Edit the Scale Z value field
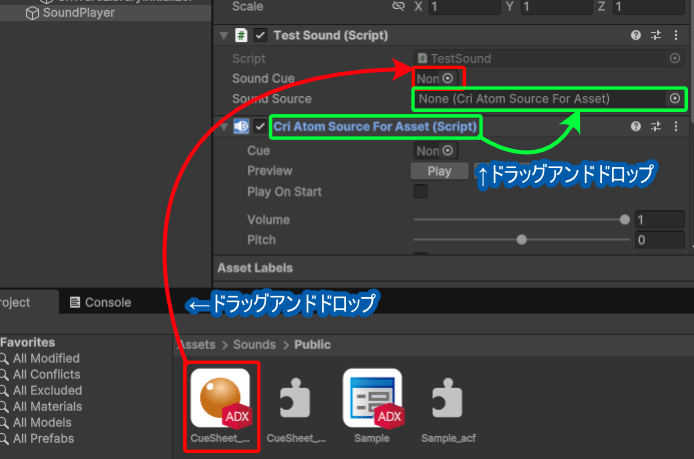Screen dimensions: 694x459 648,7
